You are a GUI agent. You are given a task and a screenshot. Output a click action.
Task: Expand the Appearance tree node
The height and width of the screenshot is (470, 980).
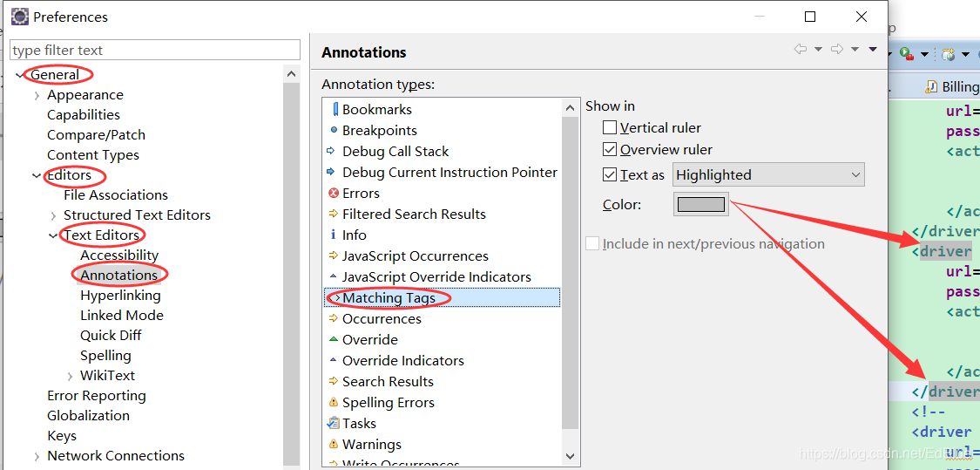(37, 95)
